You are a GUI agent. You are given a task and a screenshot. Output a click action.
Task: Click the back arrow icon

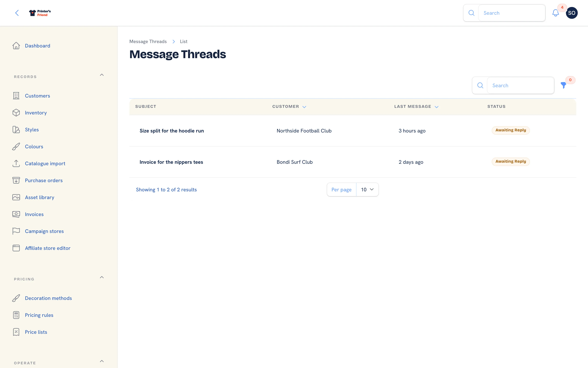(17, 13)
